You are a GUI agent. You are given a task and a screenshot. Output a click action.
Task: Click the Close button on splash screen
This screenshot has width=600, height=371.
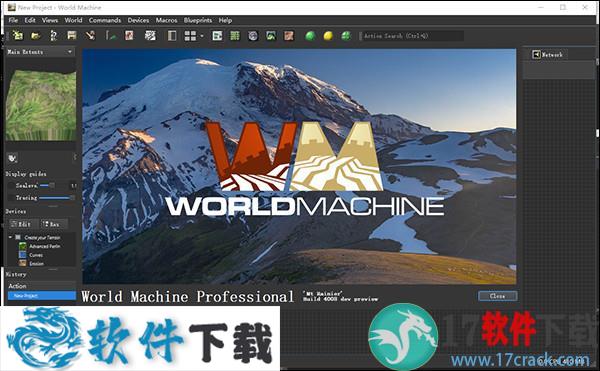click(x=497, y=296)
